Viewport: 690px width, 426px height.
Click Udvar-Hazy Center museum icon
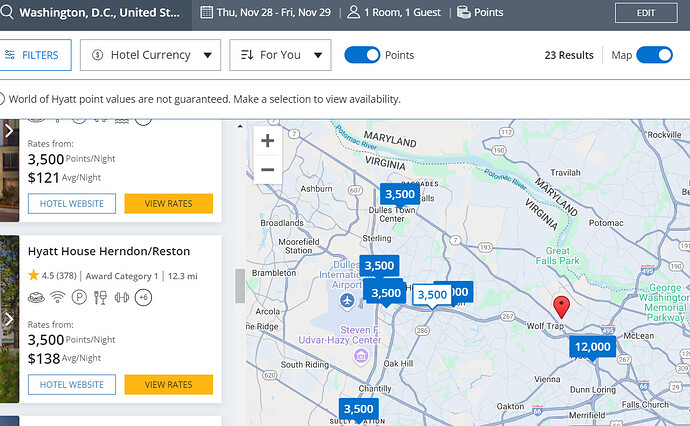tap(361, 356)
